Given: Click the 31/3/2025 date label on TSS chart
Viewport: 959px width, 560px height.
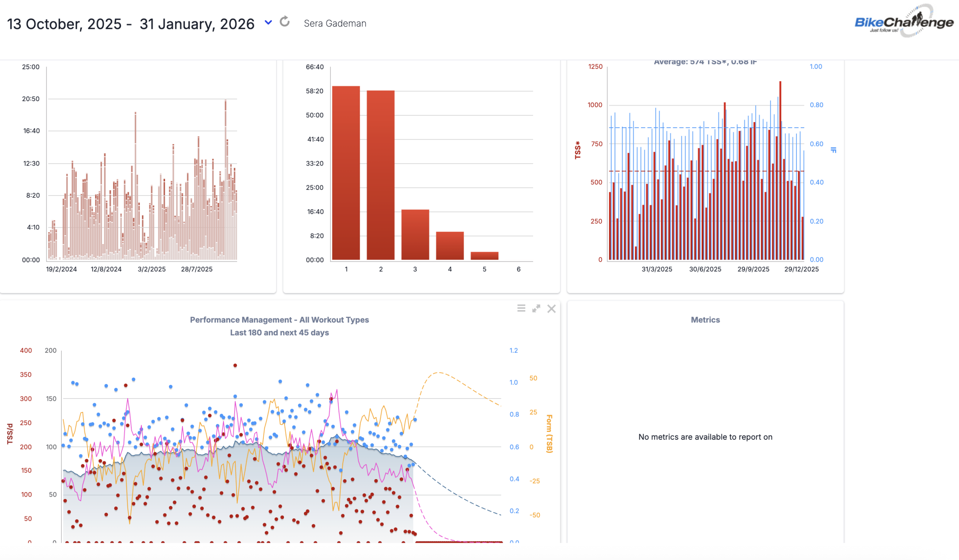Looking at the screenshot, I should [657, 269].
